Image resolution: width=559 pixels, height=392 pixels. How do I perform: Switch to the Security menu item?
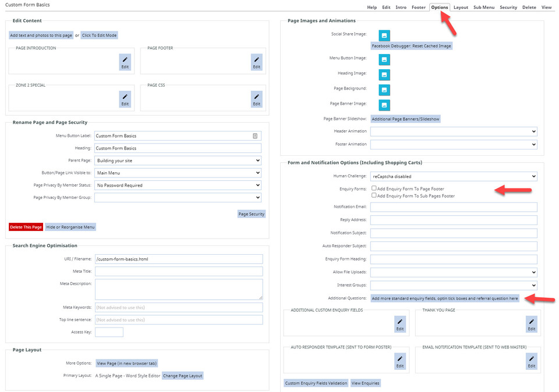point(508,7)
